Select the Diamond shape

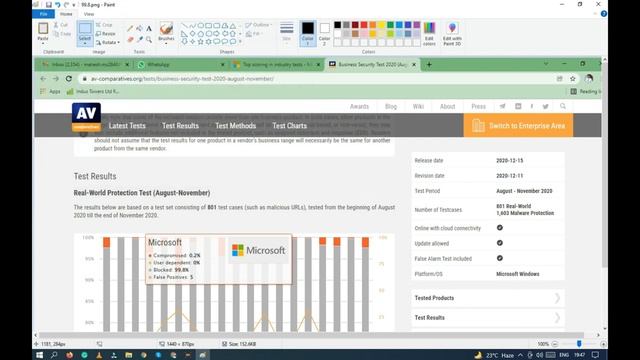[x=192, y=33]
